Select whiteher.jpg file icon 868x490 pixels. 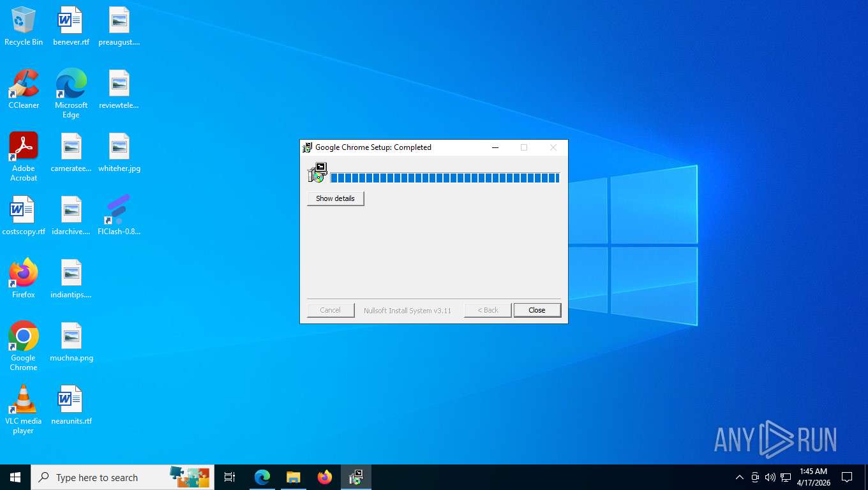pyautogui.click(x=119, y=152)
